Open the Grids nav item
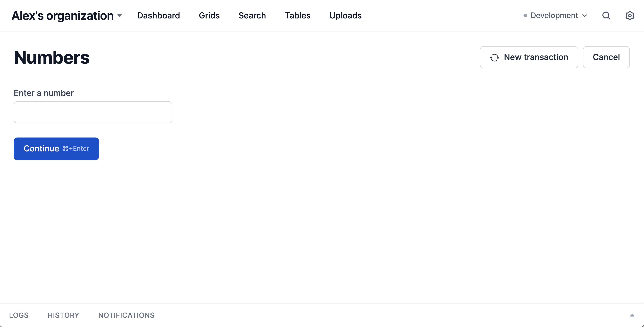This screenshot has width=644, height=327. point(209,15)
